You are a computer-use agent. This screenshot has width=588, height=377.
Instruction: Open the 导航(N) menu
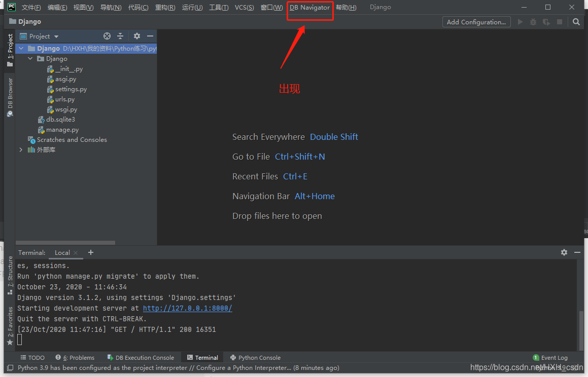tap(111, 8)
